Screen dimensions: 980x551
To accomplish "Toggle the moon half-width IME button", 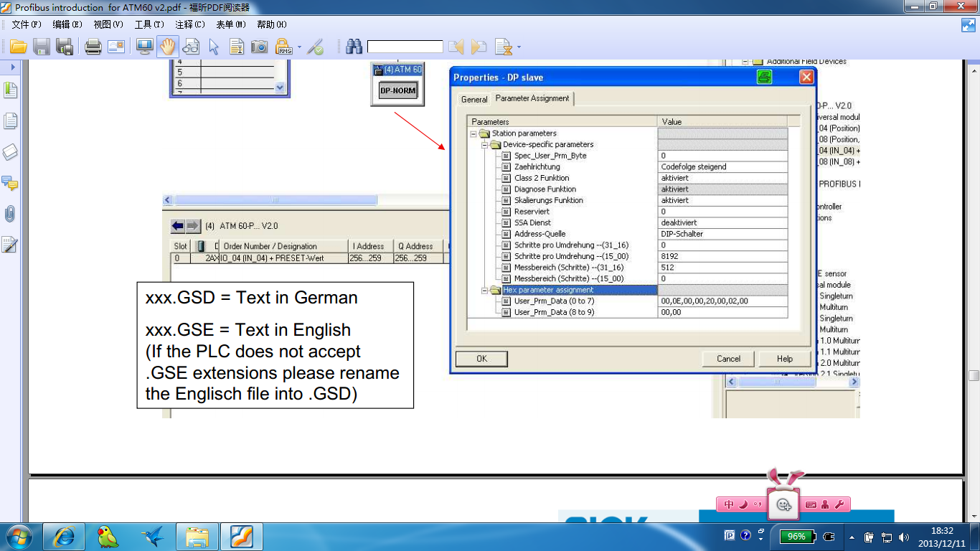I will click(743, 504).
